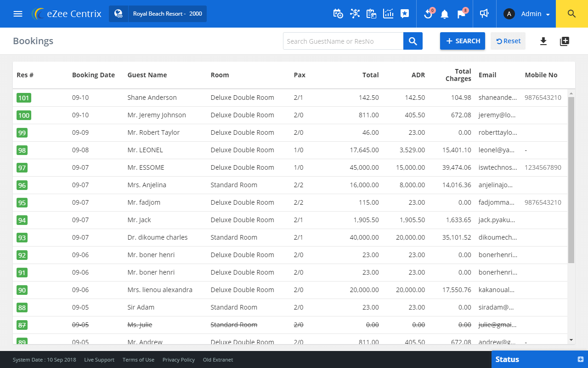Click the starred review icon
This screenshot has width=588, height=368.
click(405, 14)
